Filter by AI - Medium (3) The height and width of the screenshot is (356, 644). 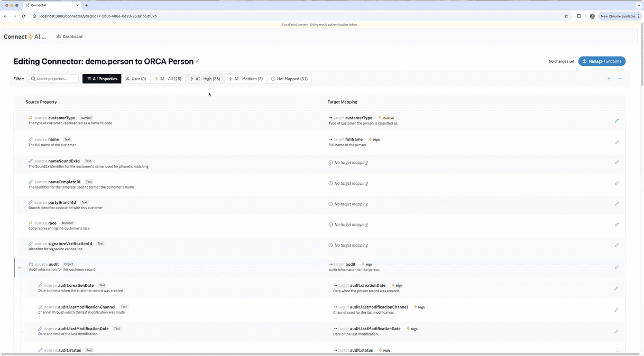pyautogui.click(x=246, y=79)
